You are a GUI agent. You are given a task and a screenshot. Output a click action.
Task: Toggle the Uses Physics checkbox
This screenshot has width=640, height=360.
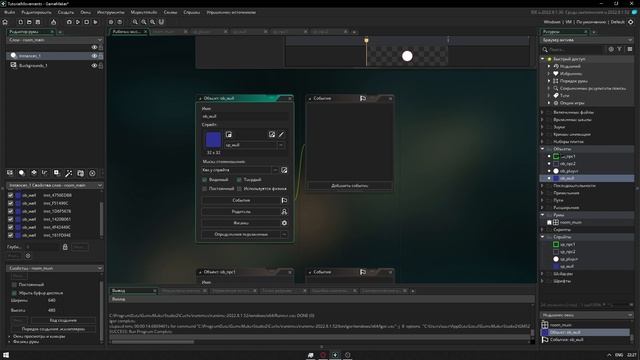click(x=239, y=189)
